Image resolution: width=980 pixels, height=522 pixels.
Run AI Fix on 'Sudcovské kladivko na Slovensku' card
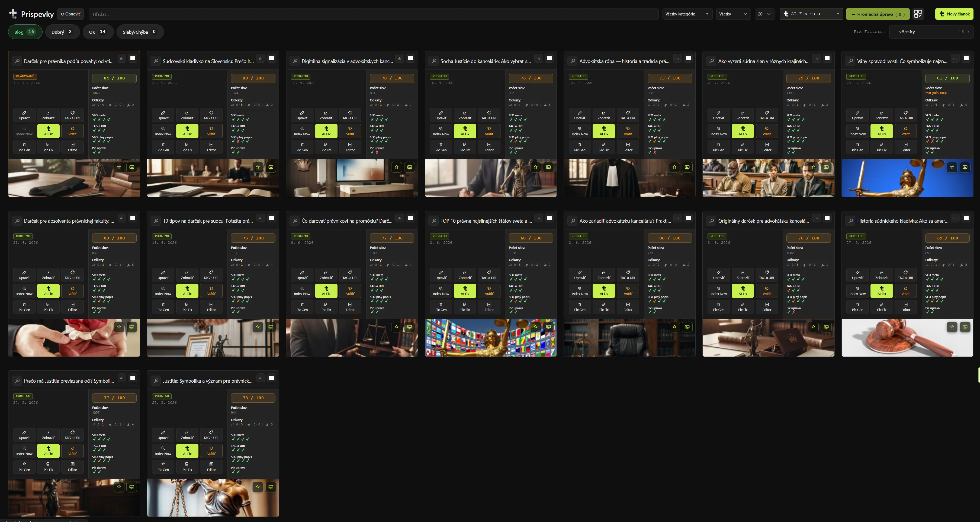tap(187, 131)
